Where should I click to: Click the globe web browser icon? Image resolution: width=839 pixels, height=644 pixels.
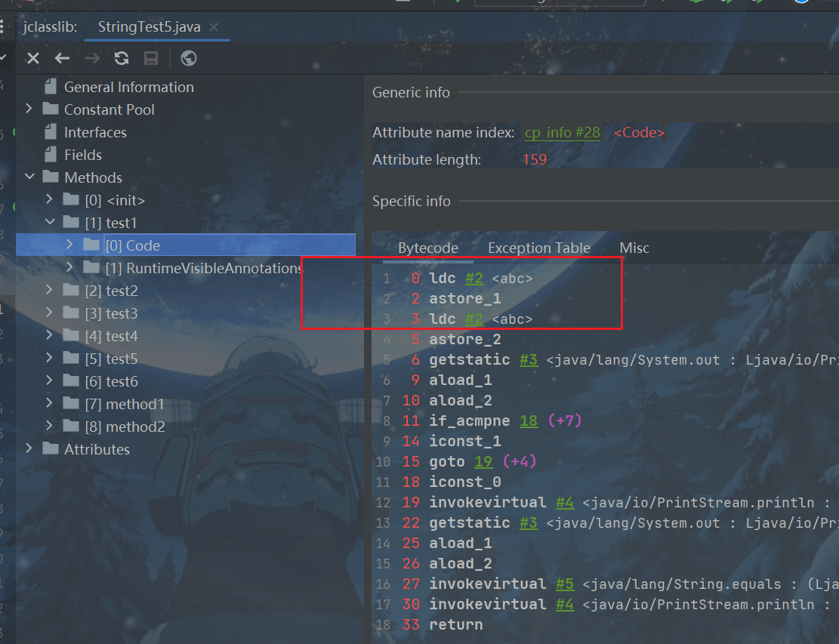coord(189,58)
